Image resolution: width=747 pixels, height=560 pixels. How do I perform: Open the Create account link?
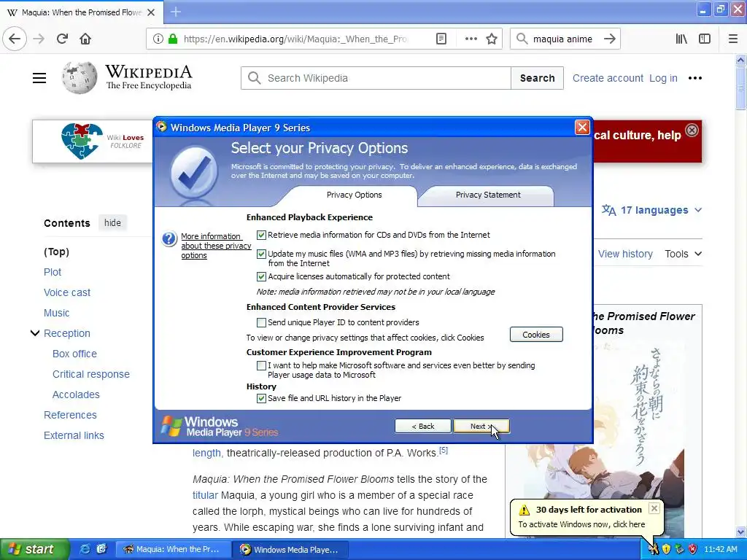coord(608,78)
